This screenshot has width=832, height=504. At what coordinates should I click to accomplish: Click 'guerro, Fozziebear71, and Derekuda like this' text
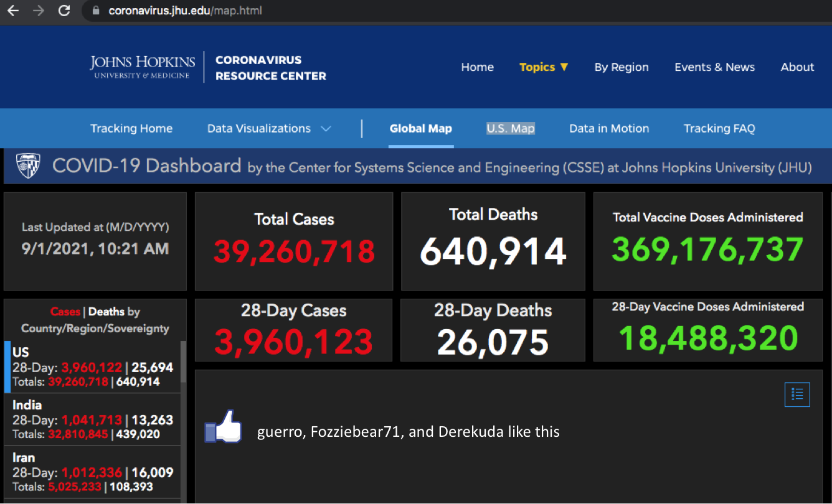[x=409, y=432]
